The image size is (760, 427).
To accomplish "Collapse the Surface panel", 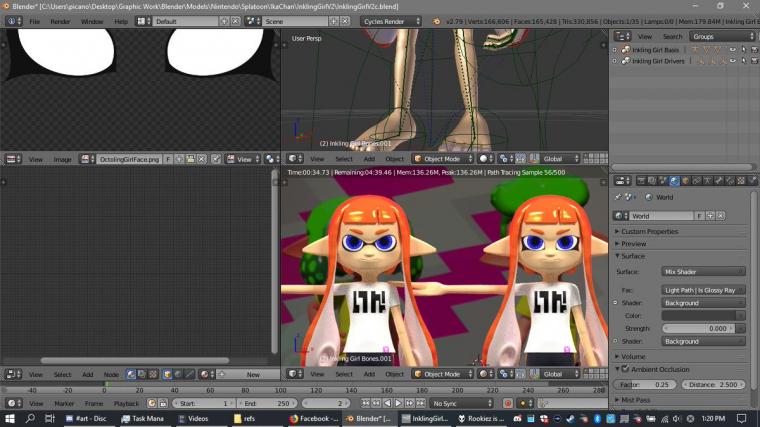I will coord(630,256).
